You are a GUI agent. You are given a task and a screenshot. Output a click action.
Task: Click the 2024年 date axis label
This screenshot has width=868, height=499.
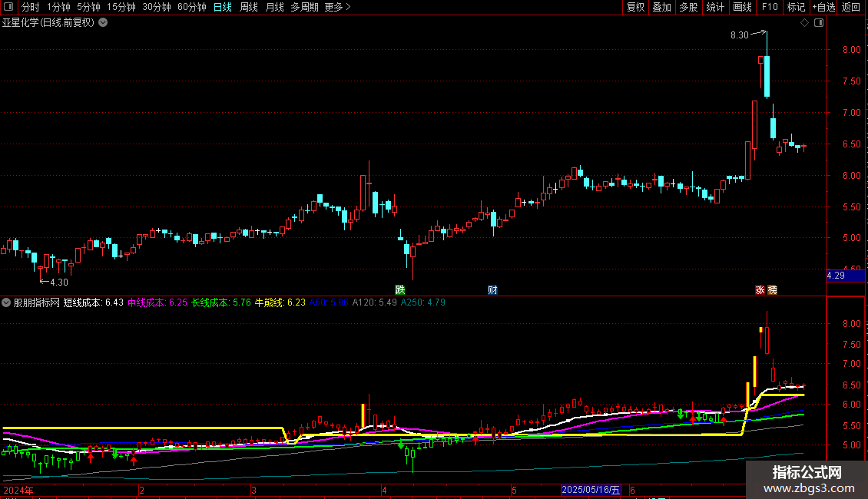pyautogui.click(x=18, y=490)
